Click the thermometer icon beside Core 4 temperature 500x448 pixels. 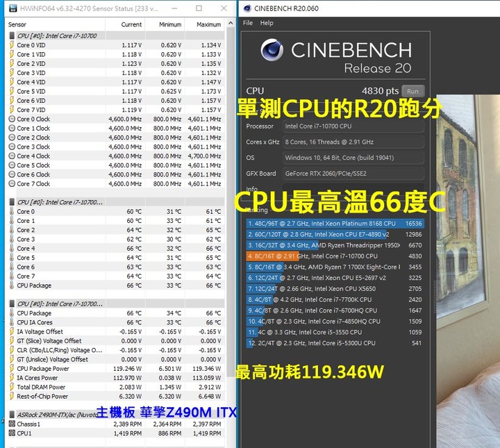point(12,249)
